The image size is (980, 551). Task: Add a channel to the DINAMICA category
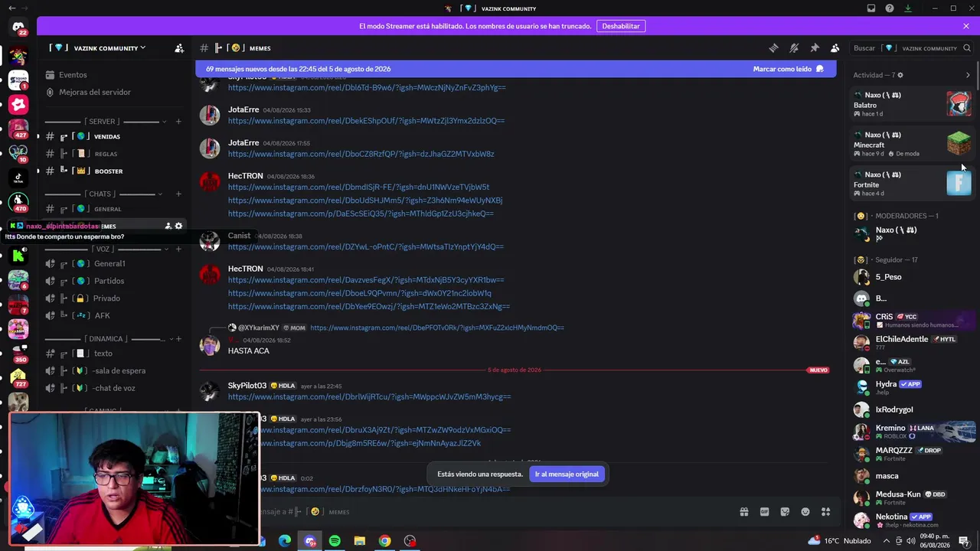[178, 338]
